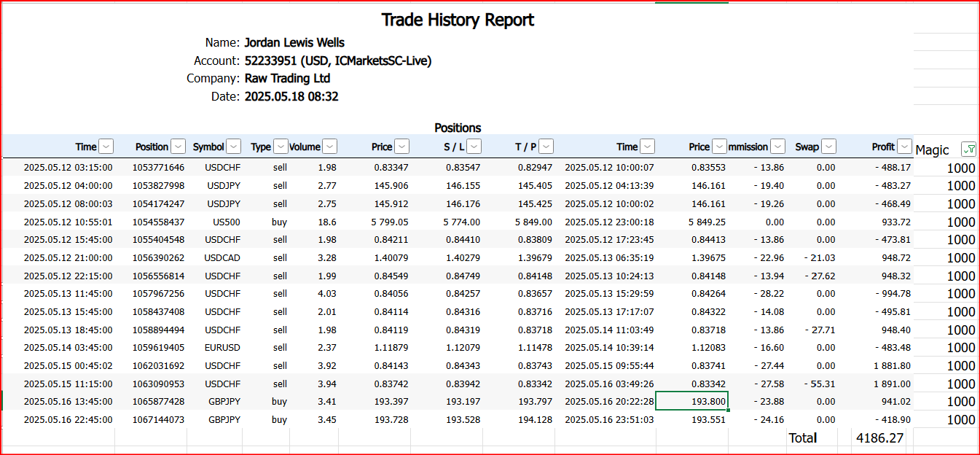Select the open price cell 1.40079
Screen dimensions: 980x455
(393, 257)
